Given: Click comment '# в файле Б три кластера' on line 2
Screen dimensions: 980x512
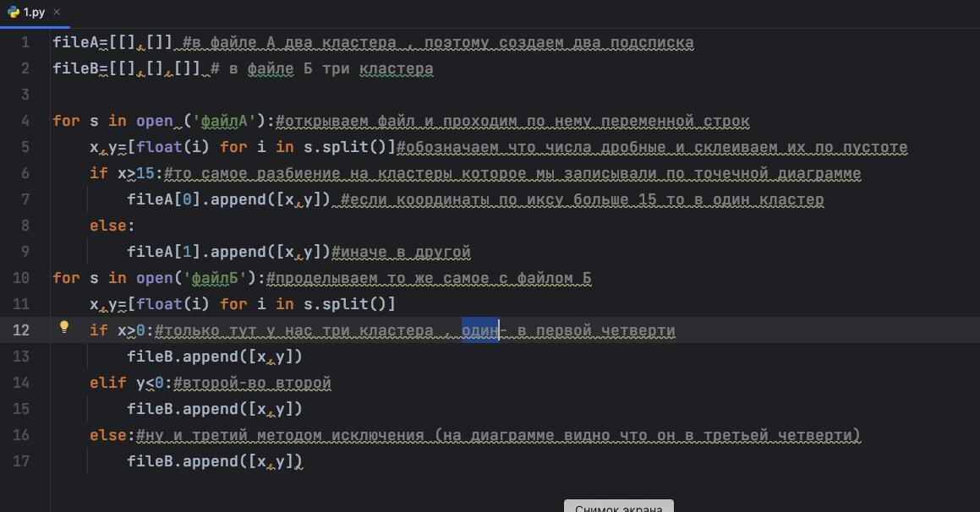Looking at the screenshot, I should [x=321, y=68].
